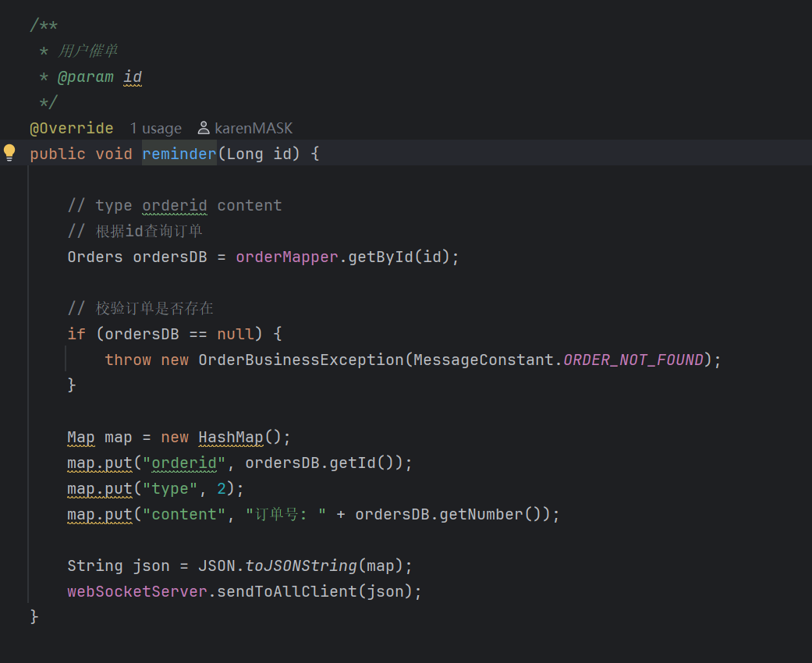Click the '// type orderid content' comment
812x663 pixels.
click(175, 206)
